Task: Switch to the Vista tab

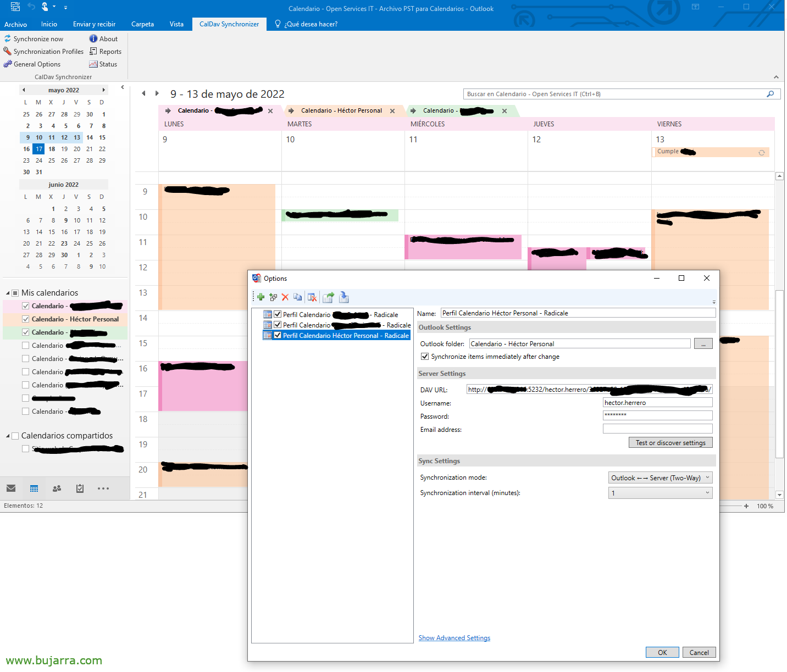Action: 176,24
